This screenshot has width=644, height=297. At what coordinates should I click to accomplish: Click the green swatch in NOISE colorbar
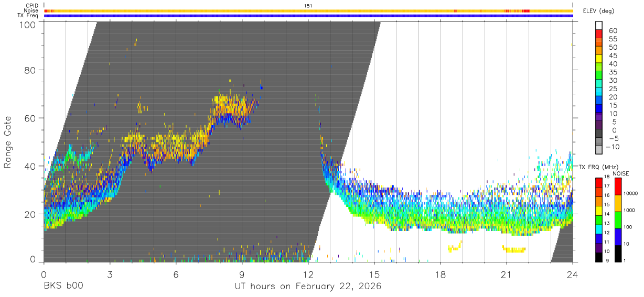coord(618,220)
